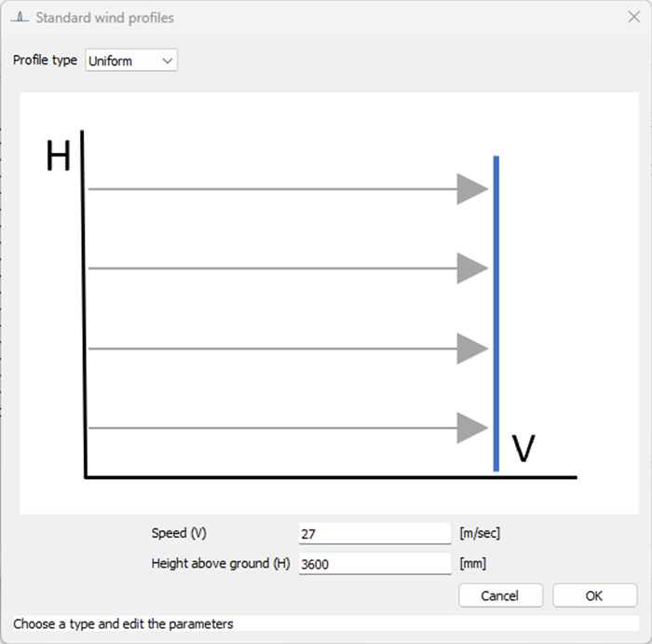Image resolution: width=652 pixels, height=644 pixels.
Task: Open the Profile type dropdown showing Uniform
Action: coord(130,61)
